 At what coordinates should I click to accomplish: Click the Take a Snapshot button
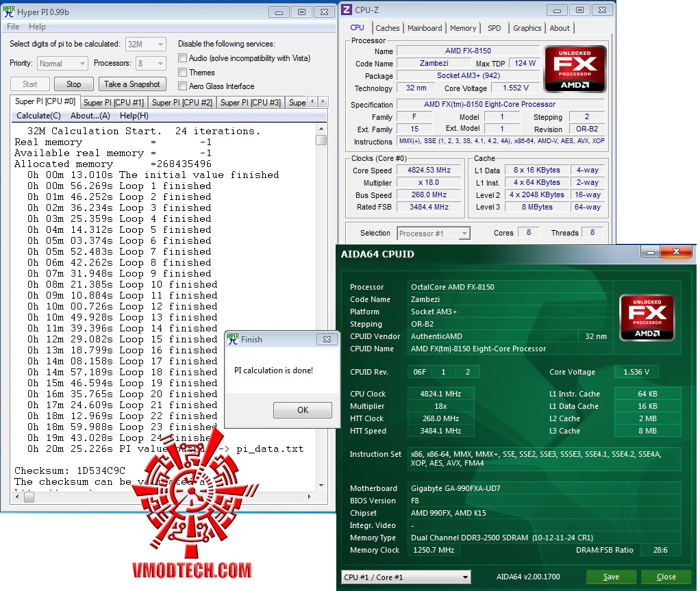[x=132, y=84]
